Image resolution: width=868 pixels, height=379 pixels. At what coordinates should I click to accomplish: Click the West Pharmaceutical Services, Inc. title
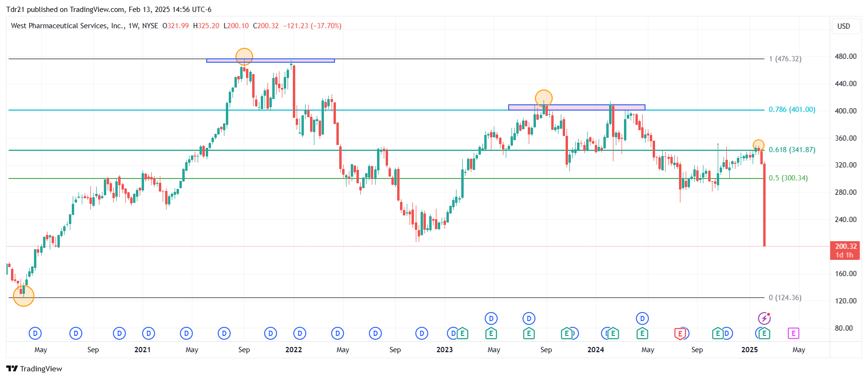pos(67,26)
